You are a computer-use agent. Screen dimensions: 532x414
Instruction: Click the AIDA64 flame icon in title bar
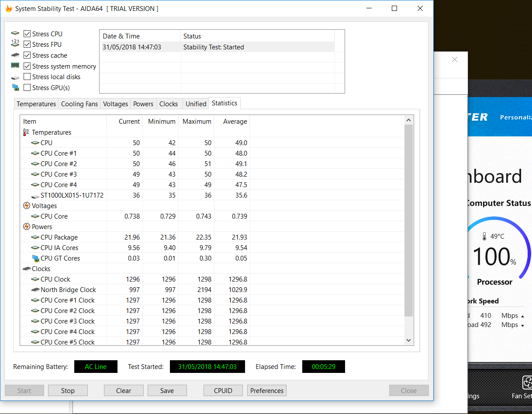point(8,8)
